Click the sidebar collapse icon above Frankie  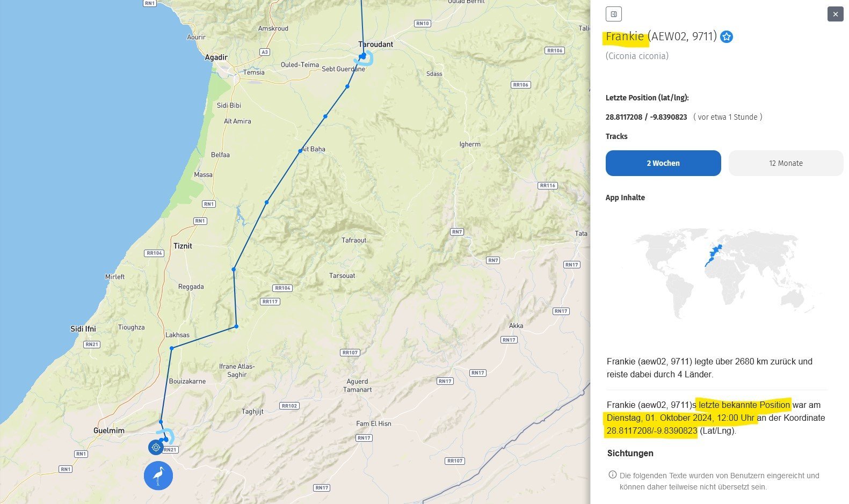pyautogui.click(x=613, y=14)
